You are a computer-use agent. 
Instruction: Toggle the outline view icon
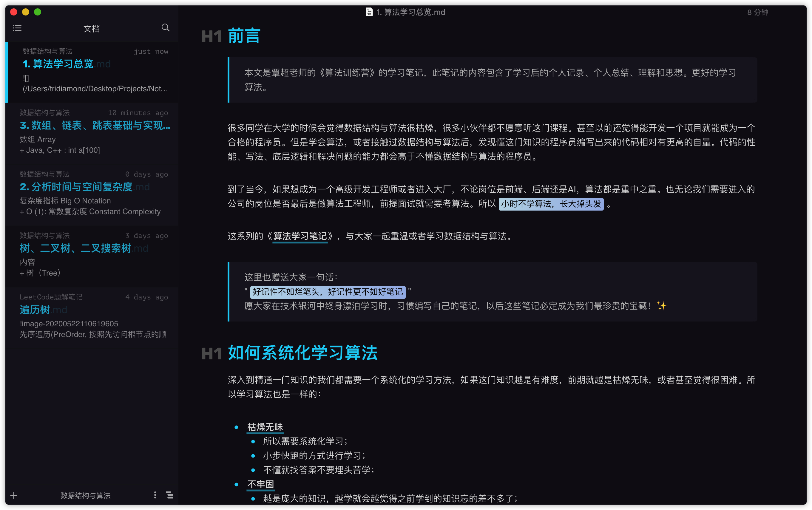coord(170,495)
